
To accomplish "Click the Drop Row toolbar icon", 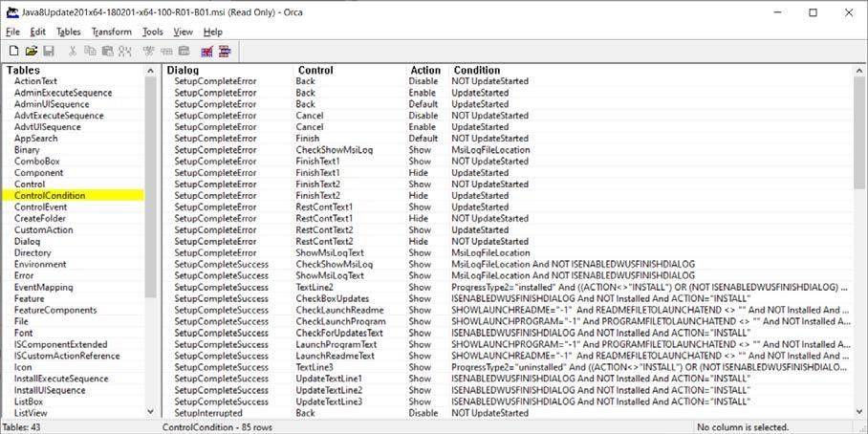I will click(184, 52).
